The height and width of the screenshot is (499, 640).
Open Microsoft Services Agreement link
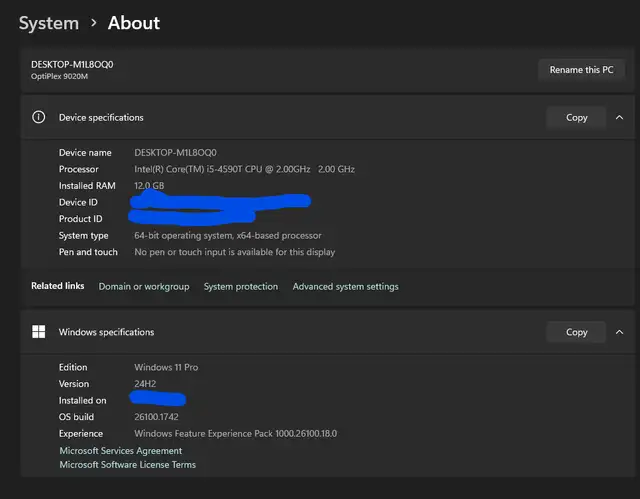[x=121, y=450]
